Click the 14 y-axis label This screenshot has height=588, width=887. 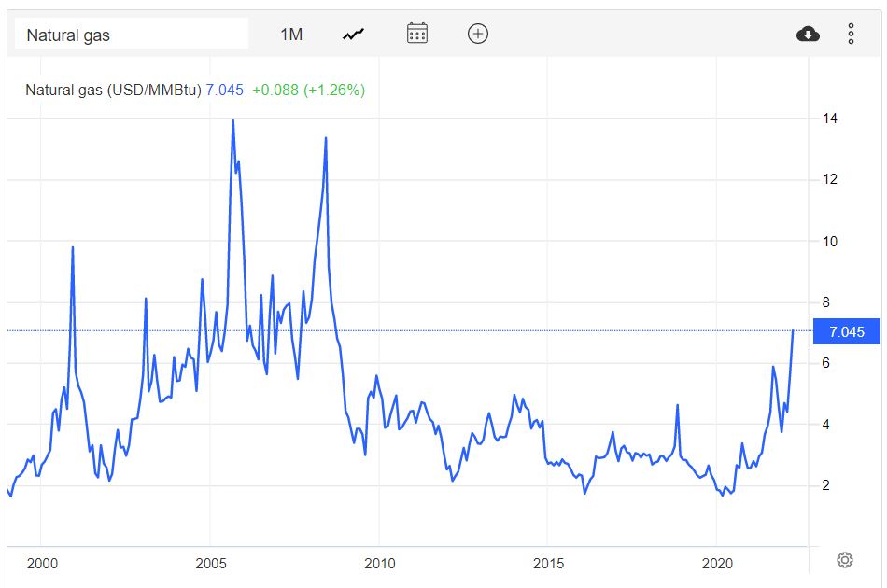(x=830, y=119)
